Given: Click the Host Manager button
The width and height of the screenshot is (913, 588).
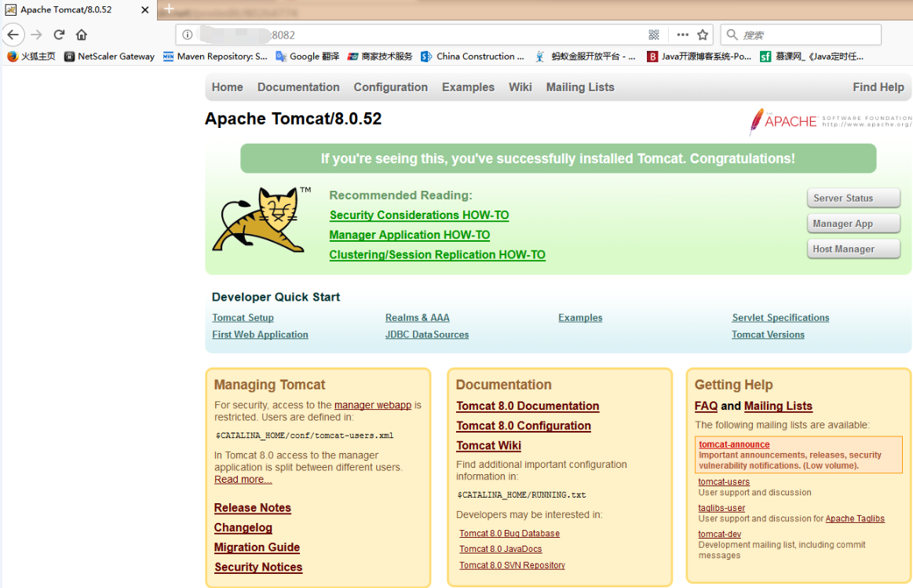Looking at the screenshot, I should point(853,249).
